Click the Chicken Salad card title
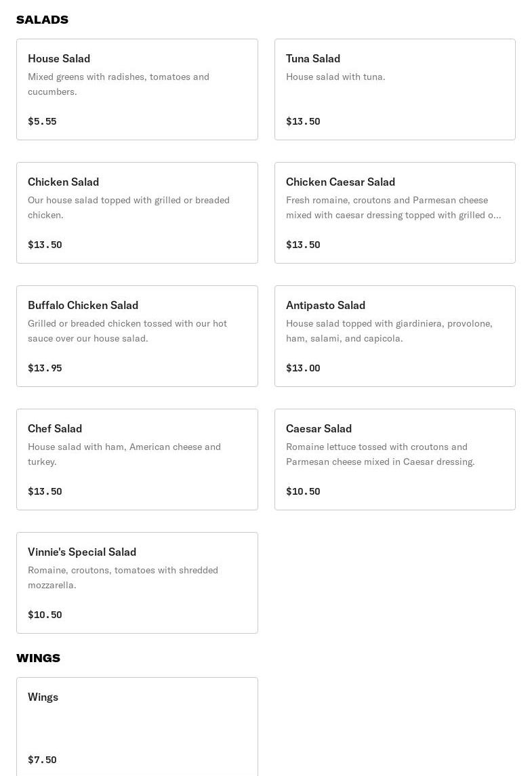Viewport: 532px width, 776px height. [x=64, y=182]
